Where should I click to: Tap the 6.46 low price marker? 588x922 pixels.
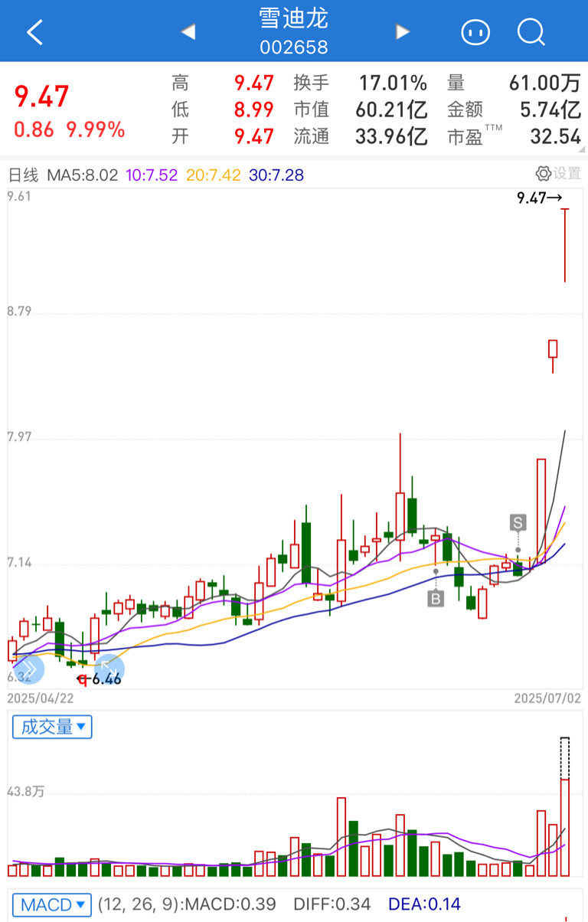coord(100,678)
